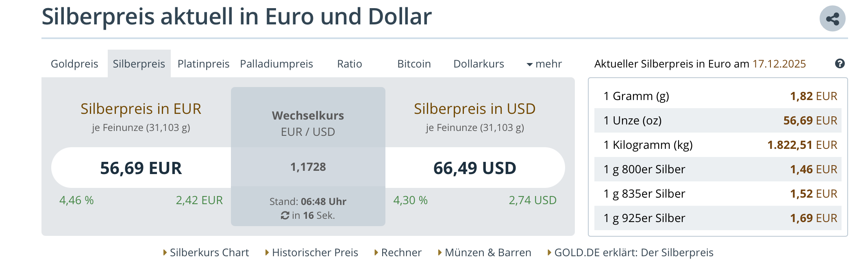Switch to the Goldpreis tab
Screen dimensions: 868x268
tap(74, 64)
